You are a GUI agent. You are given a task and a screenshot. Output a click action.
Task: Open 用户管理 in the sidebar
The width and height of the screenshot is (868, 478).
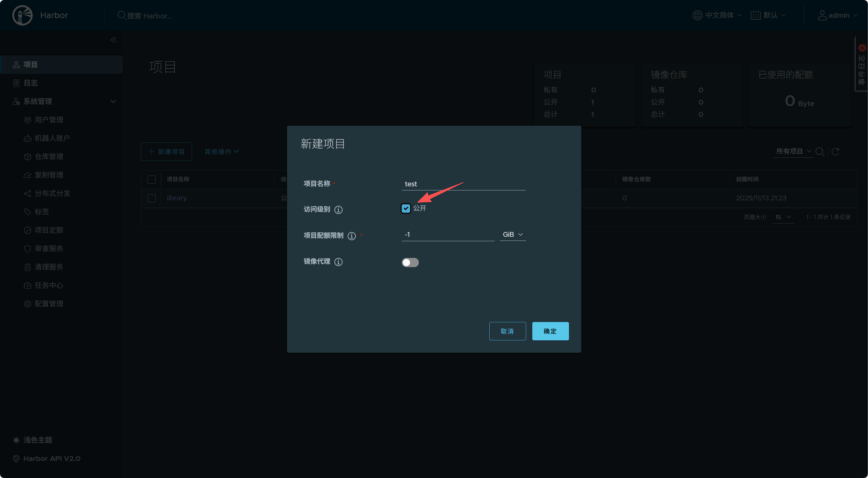[x=49, y=120]
